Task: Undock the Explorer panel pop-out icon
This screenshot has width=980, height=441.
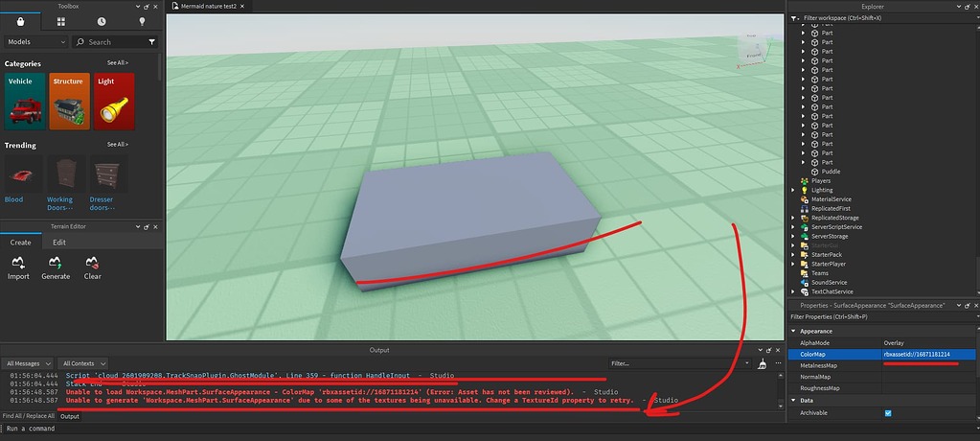Action: point(969,7)
